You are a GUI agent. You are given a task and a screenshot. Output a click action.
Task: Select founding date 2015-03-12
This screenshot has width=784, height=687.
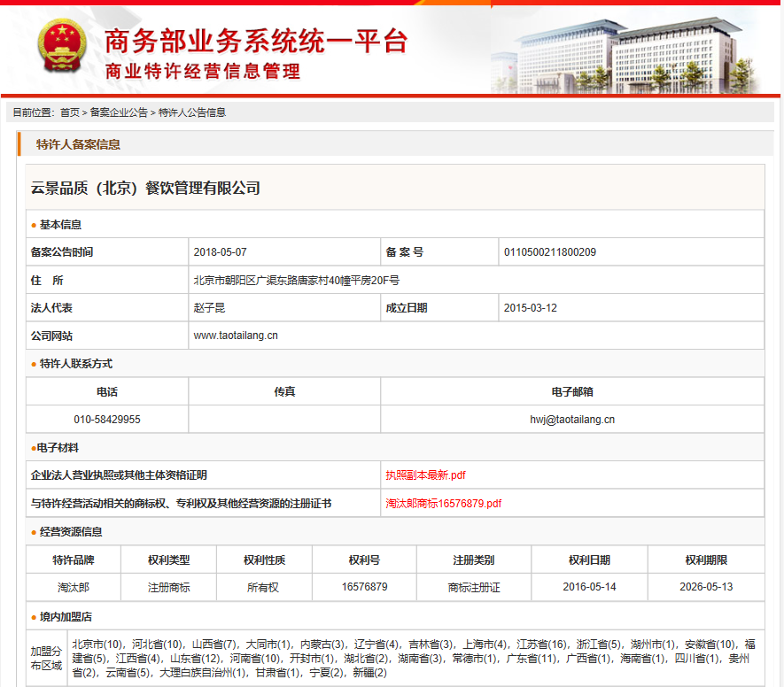pyautogui.click(x=531, y=308)
